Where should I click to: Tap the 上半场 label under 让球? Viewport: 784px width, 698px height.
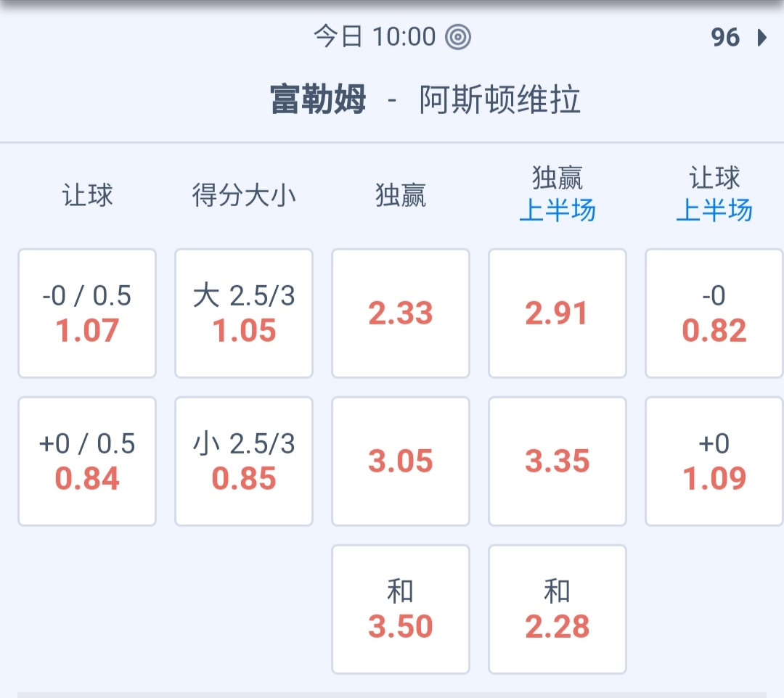[x=714, y=211]
